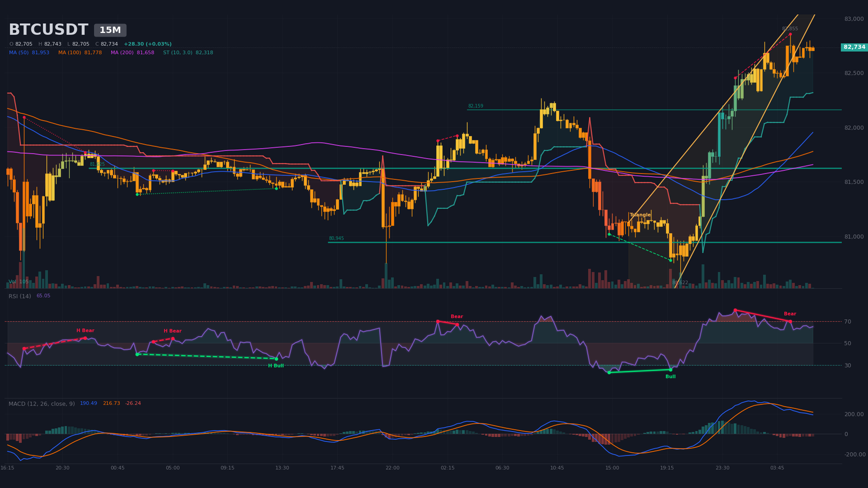Screen dimensions: 868x488
Task: Click the -200.00 MACD axis label
Action: pos(854,454)
